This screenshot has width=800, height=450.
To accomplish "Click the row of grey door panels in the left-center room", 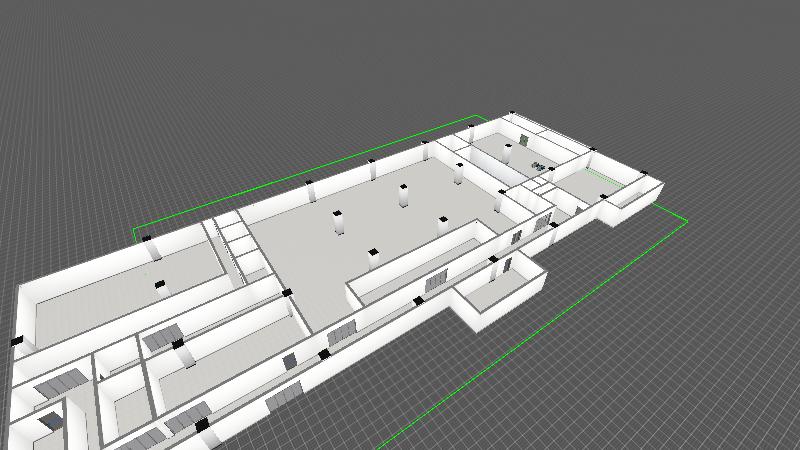I will point(160,339).
